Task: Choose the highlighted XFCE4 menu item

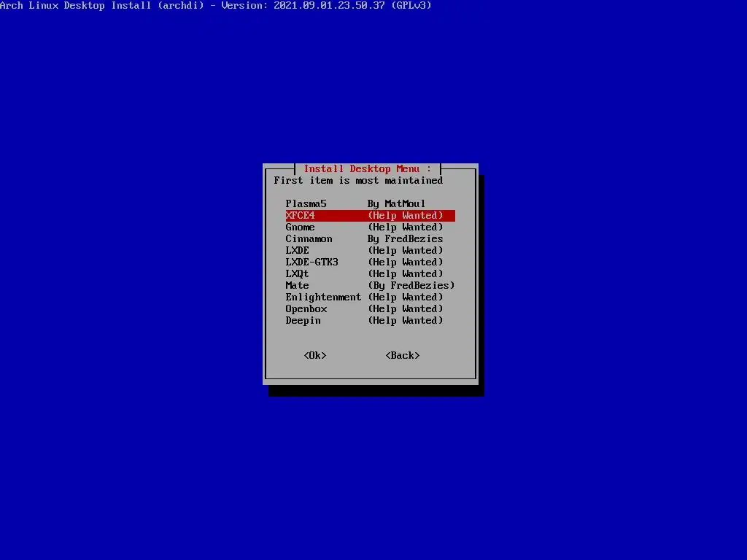Action: [x=370, y=216]
